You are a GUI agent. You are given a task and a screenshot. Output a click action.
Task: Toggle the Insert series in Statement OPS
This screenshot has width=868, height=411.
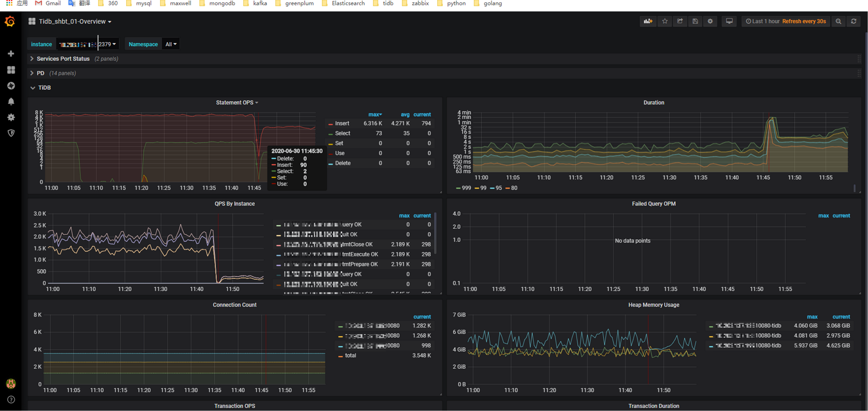click(342, 123)
